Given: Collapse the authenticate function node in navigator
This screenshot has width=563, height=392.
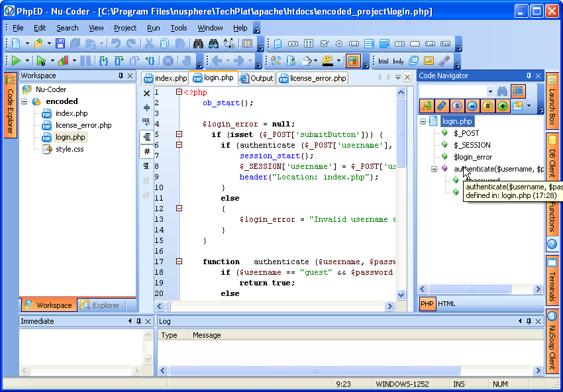Looking at the screenshot, I should coord(434,169).
